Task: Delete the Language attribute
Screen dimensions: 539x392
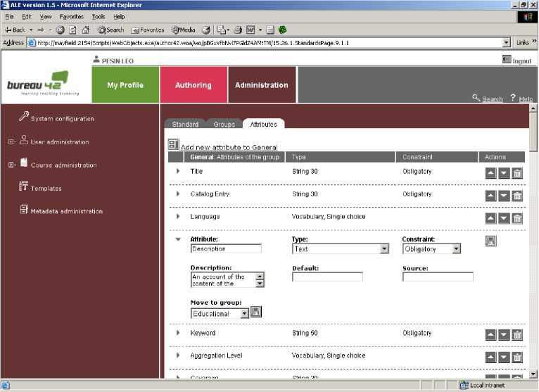Action: click(x=517, y=218)
